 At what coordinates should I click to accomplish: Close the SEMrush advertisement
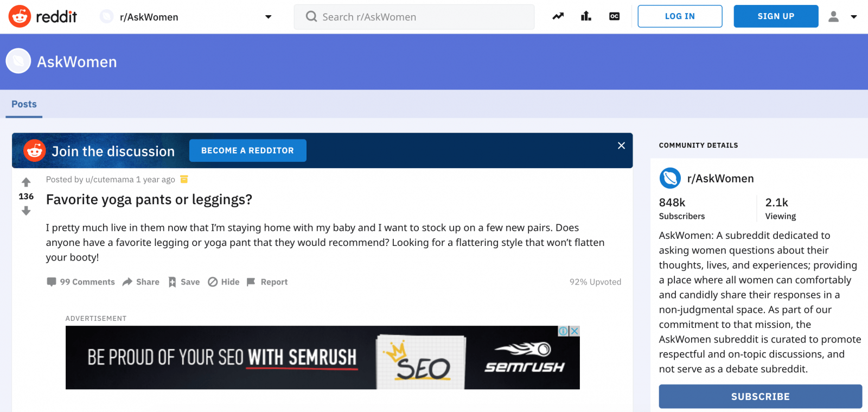575,331
